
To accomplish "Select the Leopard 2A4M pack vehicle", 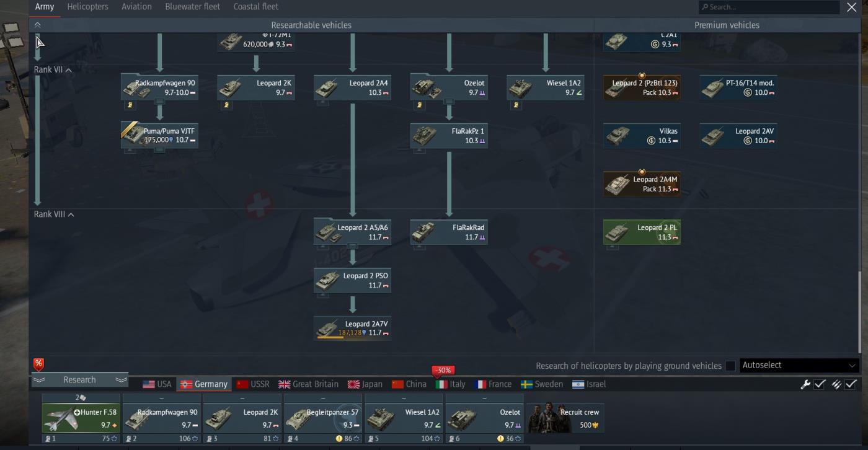I will pyautogui.click(x=642, y=184).
